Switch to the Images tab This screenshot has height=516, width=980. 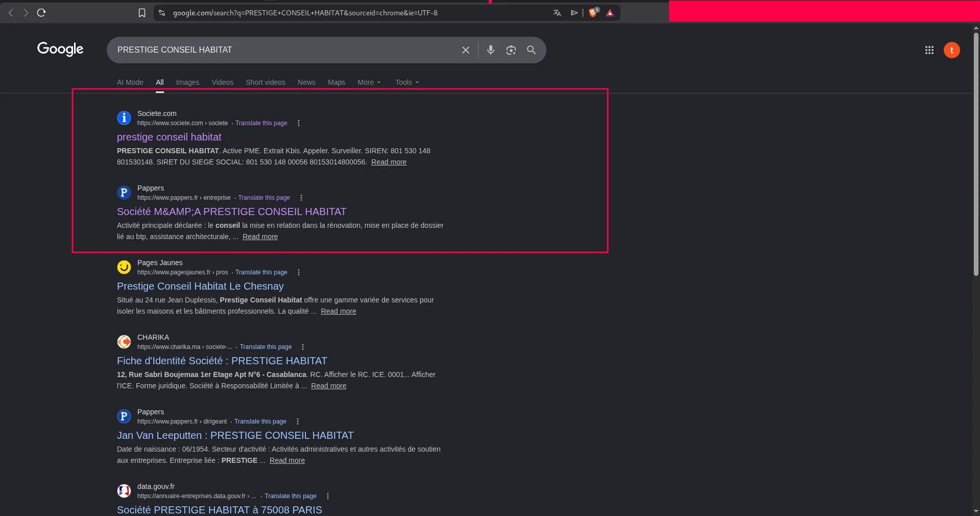coord(187,82)
